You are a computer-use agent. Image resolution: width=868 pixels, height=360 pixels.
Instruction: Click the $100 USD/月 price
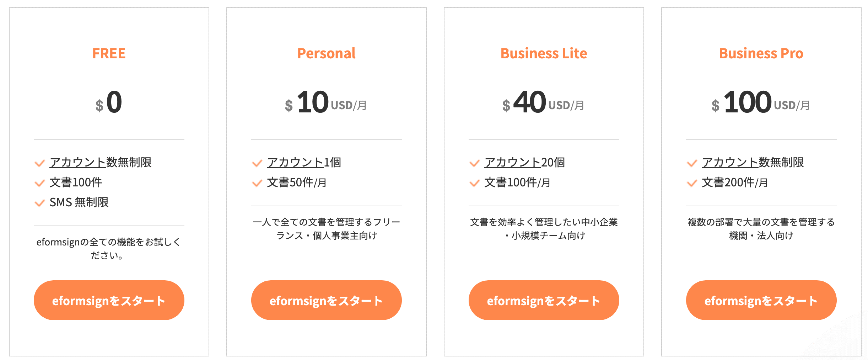[x=761, y=102]
